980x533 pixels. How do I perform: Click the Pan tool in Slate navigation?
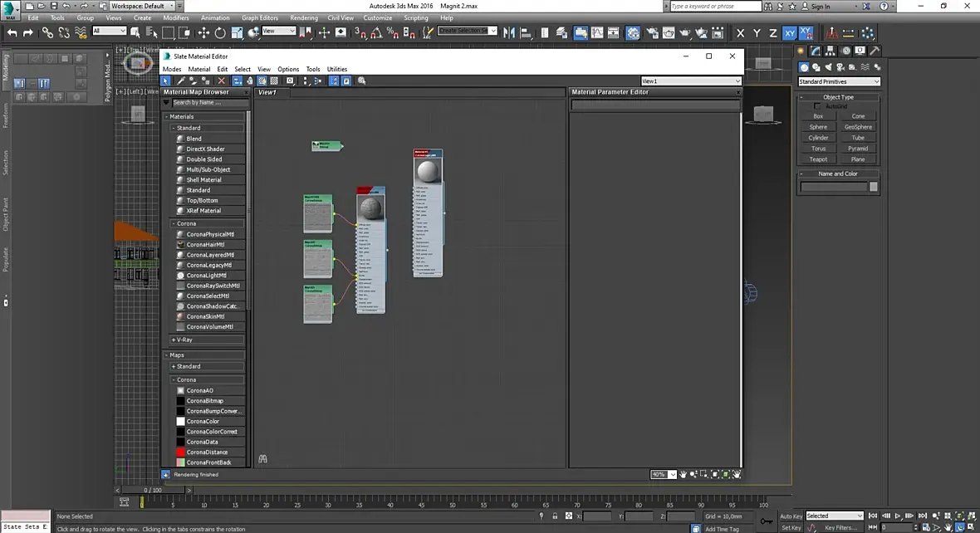pos(683,474)
